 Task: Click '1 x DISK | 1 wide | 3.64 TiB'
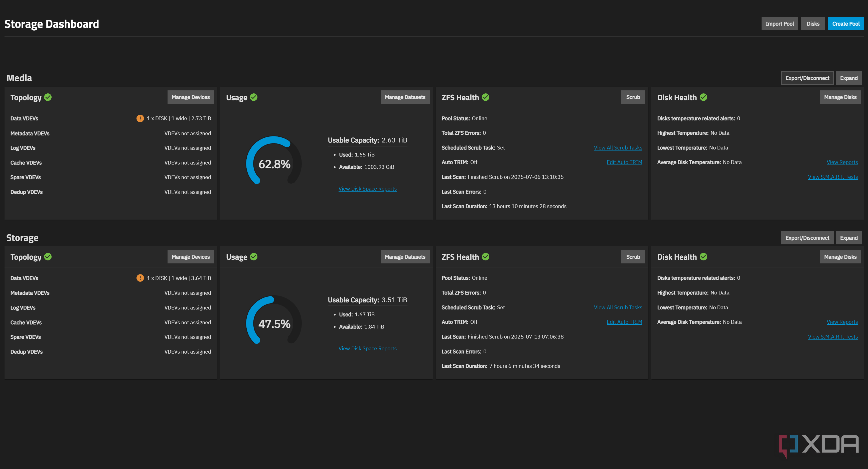point(179,278)
